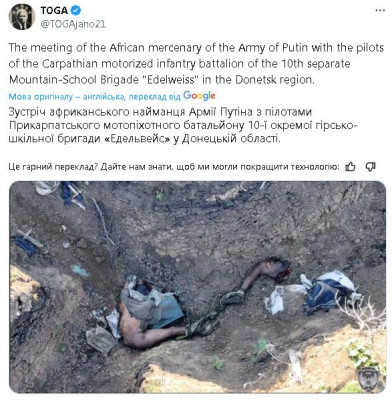Click the 'переклад від' text before Google

[x=155, y=97]
